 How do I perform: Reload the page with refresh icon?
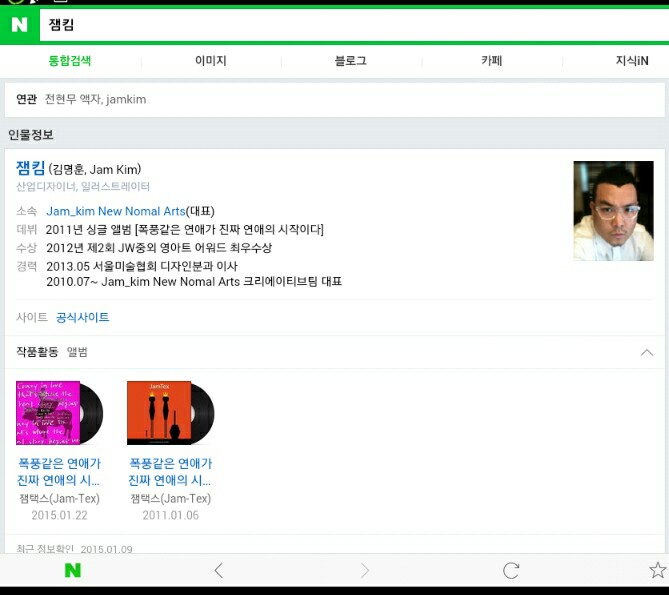click(x=511, y=570)
